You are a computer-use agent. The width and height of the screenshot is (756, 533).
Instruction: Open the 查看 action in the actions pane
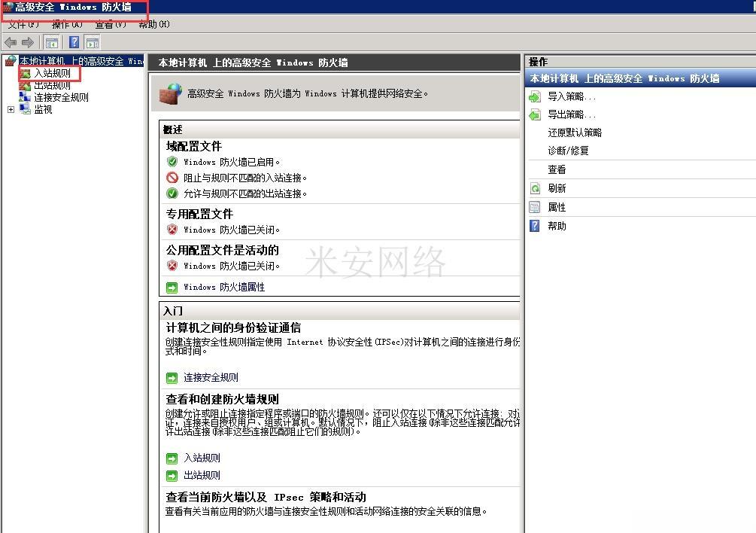tap(557, 170)
